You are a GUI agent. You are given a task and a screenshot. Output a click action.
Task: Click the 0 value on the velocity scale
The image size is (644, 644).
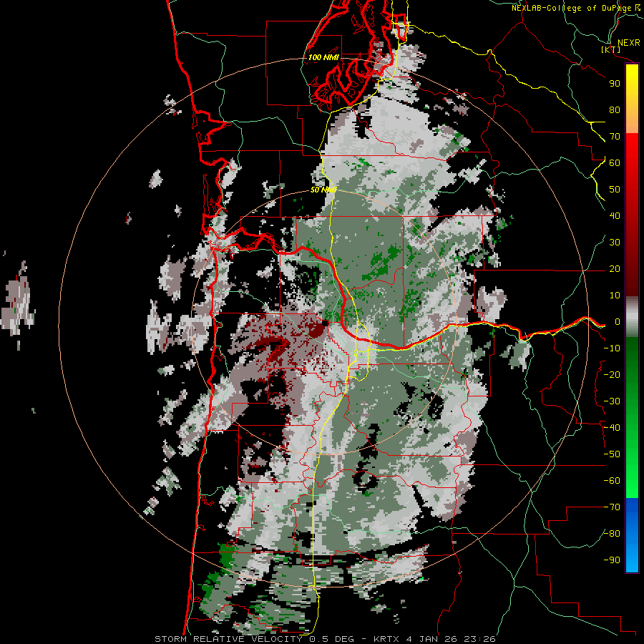point(618,321)
